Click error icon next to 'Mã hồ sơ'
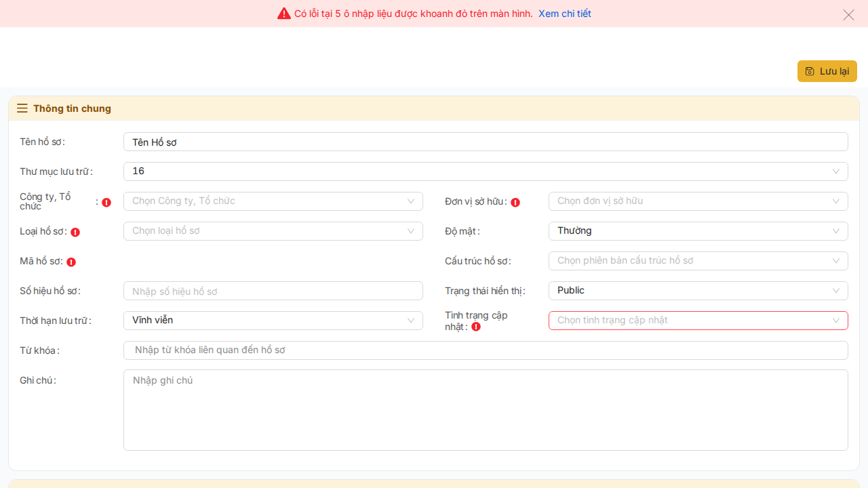The width and height of the screenshot is (868, 488). pos(71,262)
